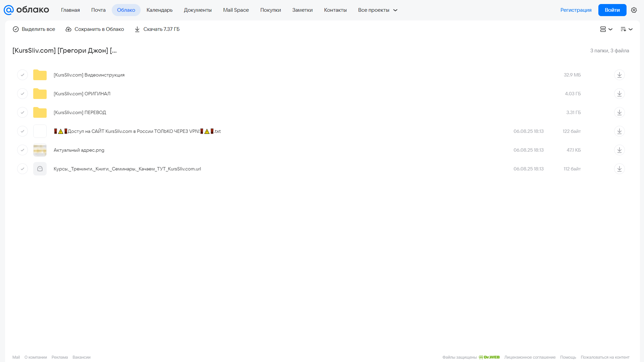Open the ОРИГИНАЛ folder icon
This screenshot has height=362, width=644.
click(x=40, y=94)
